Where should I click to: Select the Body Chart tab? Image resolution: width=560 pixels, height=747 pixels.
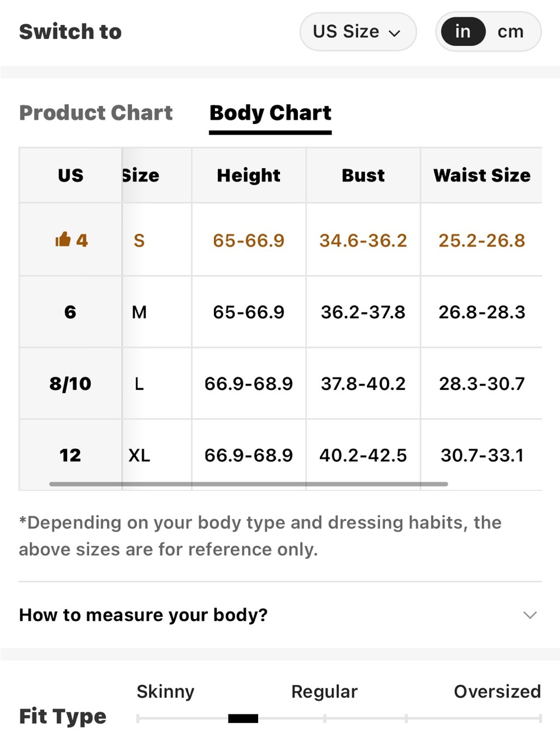(270, 114)
